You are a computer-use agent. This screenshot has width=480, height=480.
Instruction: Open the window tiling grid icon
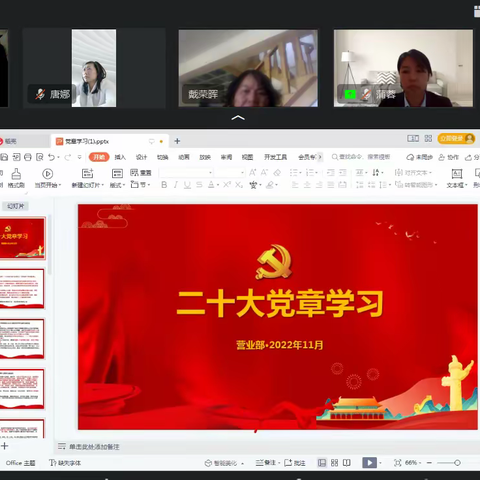(428, 138)
